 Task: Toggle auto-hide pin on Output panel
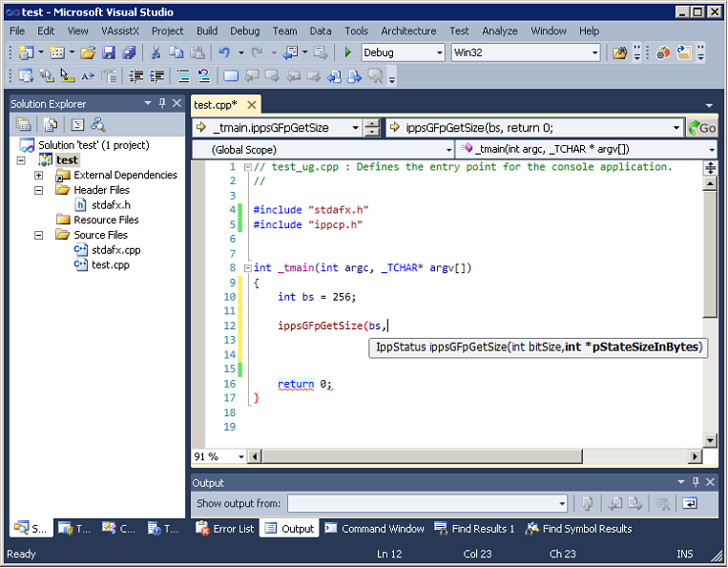pos(695,483)
